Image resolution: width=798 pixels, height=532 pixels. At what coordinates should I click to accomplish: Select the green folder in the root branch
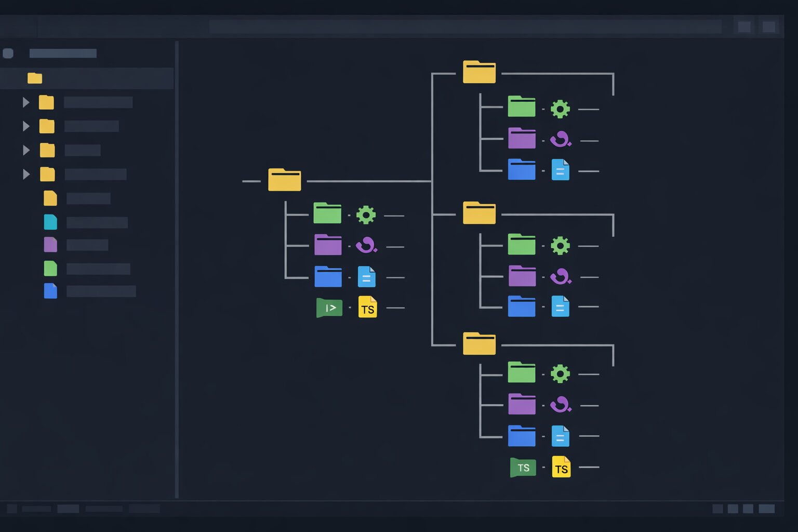(327, 213)
